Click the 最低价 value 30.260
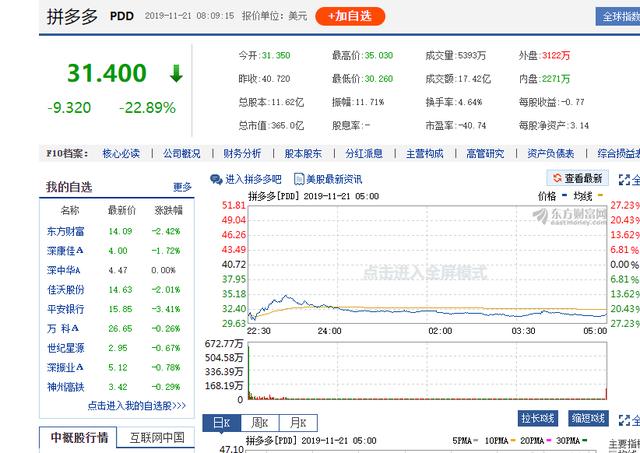The image size is (640, 453). click(x=378, y=79)
